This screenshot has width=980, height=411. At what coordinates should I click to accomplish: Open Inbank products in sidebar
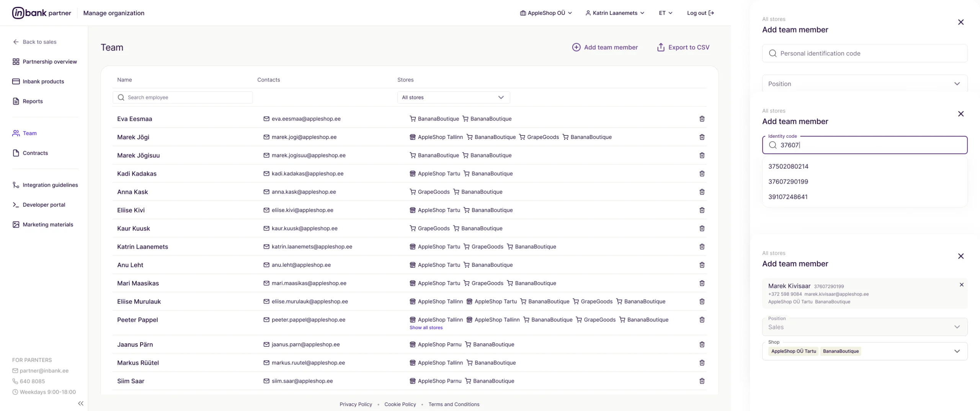[x=38, y=82]
